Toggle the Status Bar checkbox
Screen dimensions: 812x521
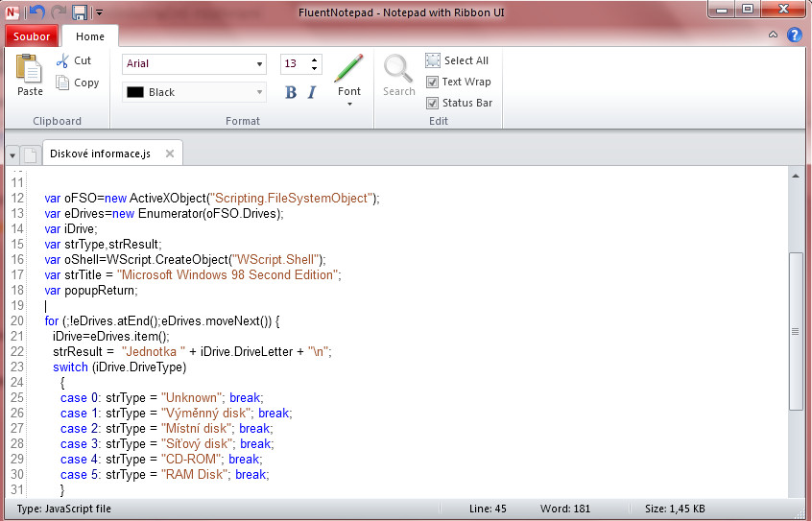coord(432,103)
